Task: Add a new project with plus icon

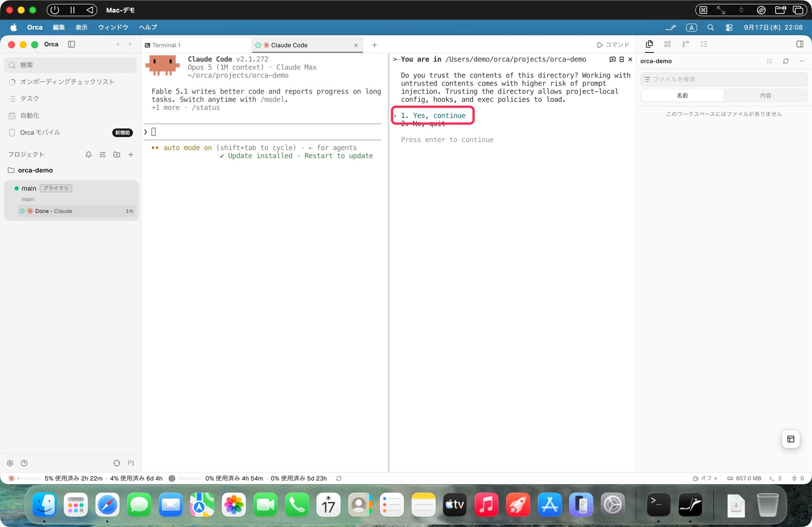Action: click(x=131, y=155)
